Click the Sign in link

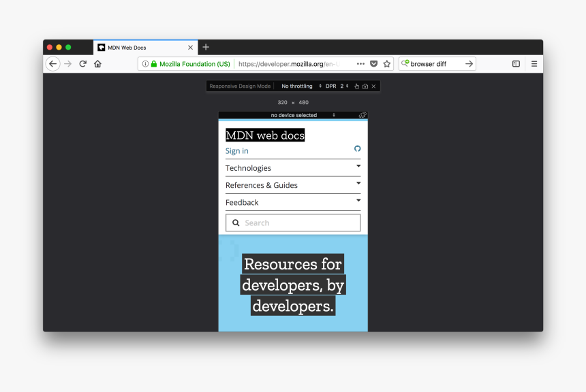pos(237,151)
